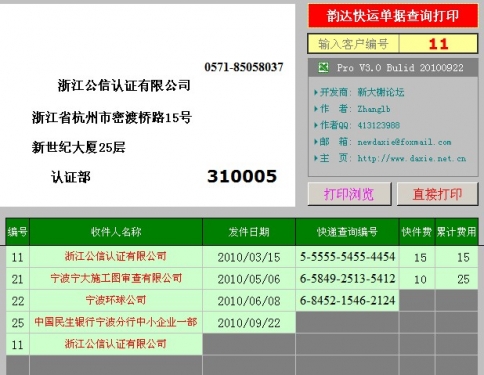Click the Excel icon beside Pro V3.0

323,67
